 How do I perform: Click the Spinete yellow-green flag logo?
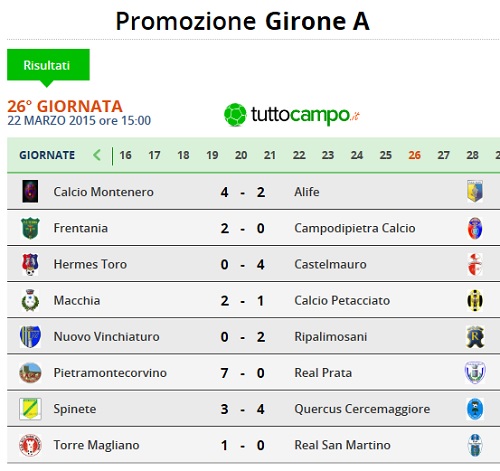pos(30,409)
